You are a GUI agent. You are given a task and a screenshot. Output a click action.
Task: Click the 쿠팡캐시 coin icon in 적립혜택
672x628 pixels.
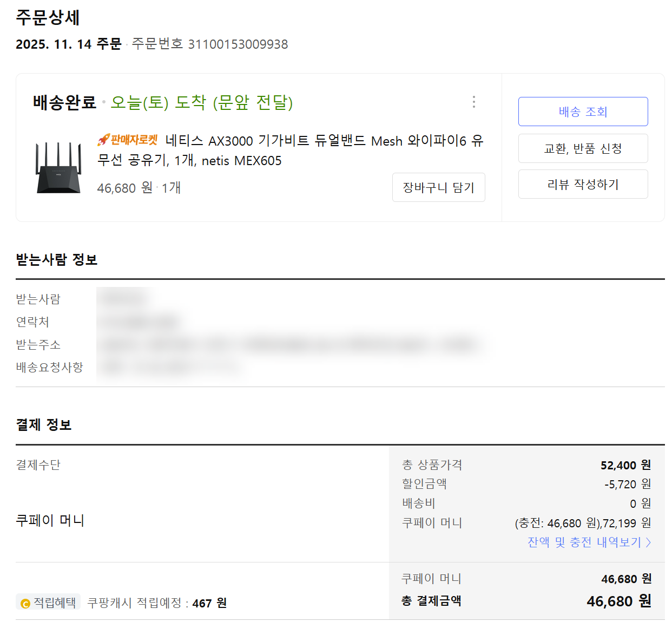[25, 603]
